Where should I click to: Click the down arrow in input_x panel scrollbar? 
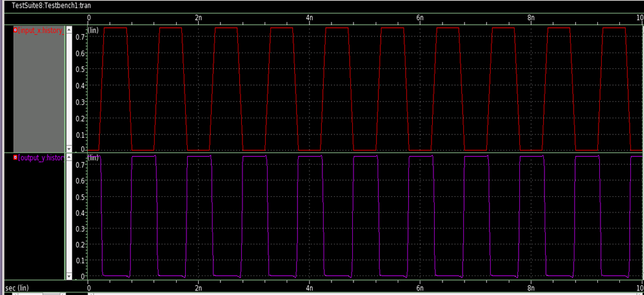[x=69, y=149]
